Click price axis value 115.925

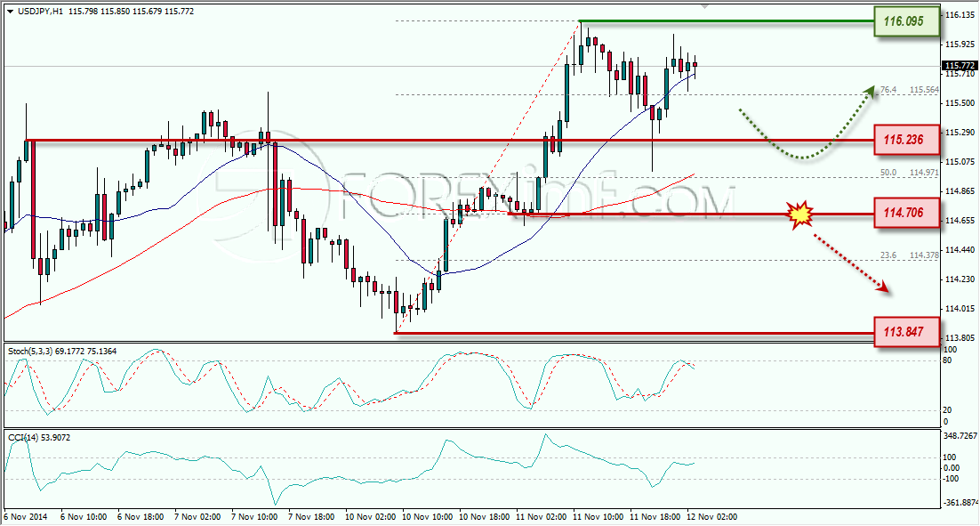coord(960,45)
